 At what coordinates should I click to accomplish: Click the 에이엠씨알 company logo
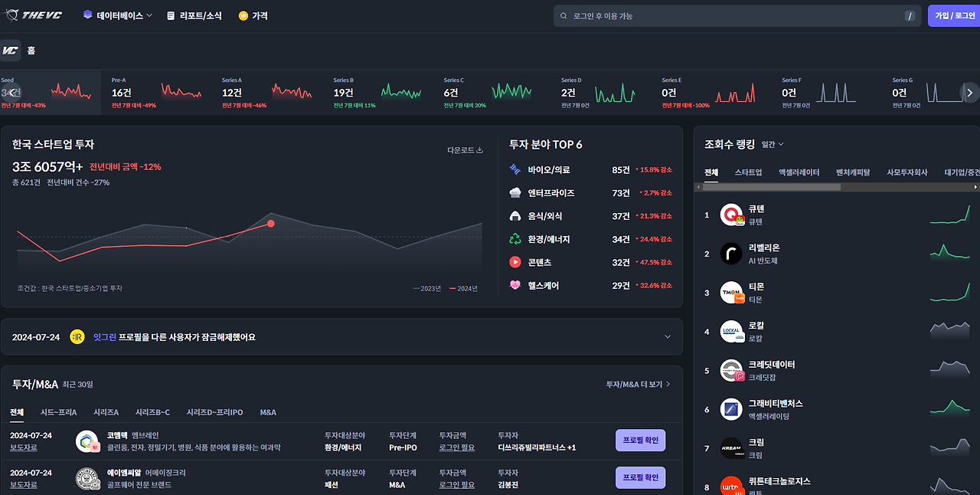pyautogui.click(x=88, y=479)
